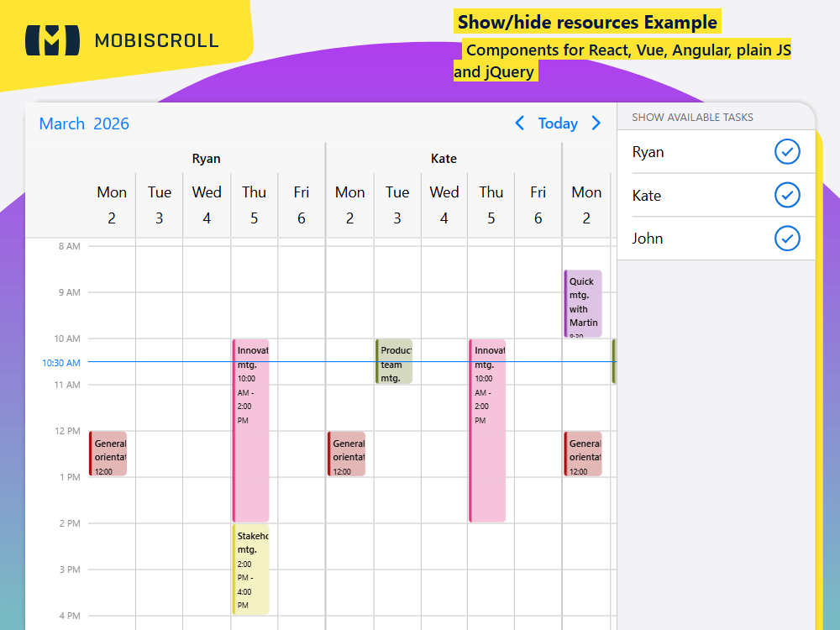Click the Ryan resource group header
This screenshot has height=630, width=840.
(x=207, y=158)
